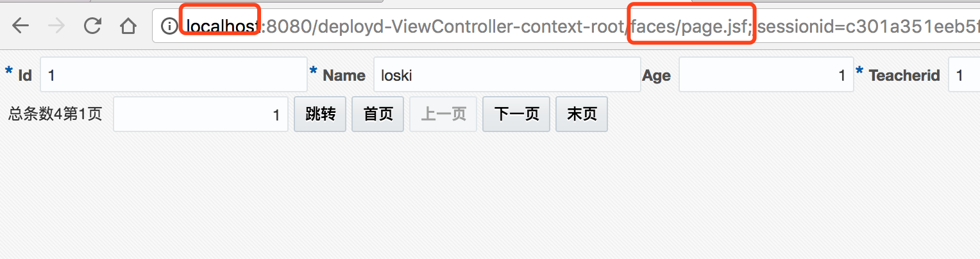Click the Name field label
980x259 pixels.
pos(344,76)
